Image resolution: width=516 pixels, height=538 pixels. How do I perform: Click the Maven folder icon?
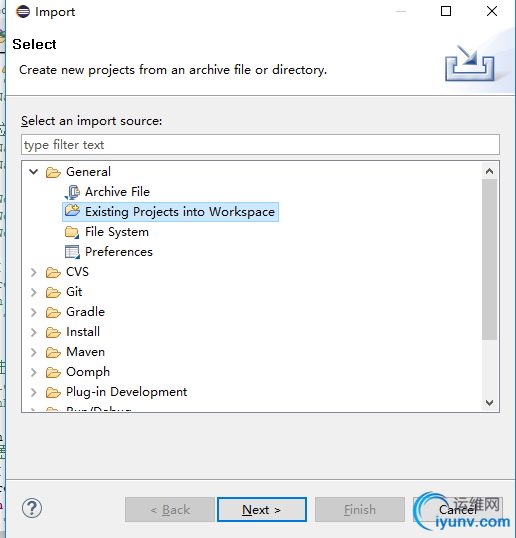pos(53,352)
